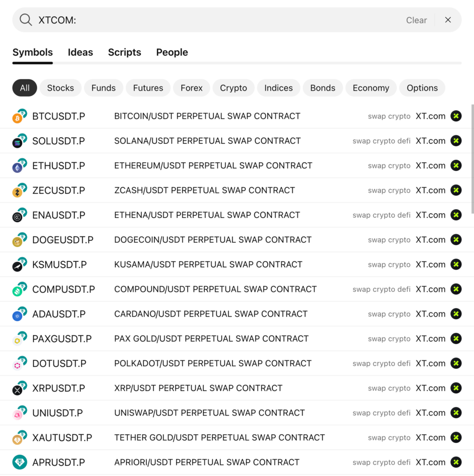The height and width of the screenshot is (476, 474).
Task: Click the XTCOM search input field
Action: 186,20
